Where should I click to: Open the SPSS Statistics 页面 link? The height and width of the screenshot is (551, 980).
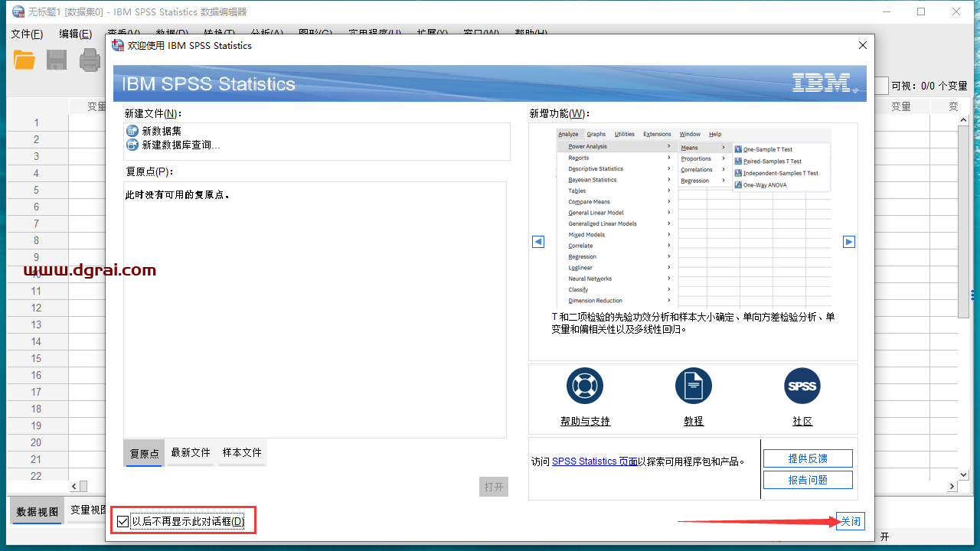point(595,461)
